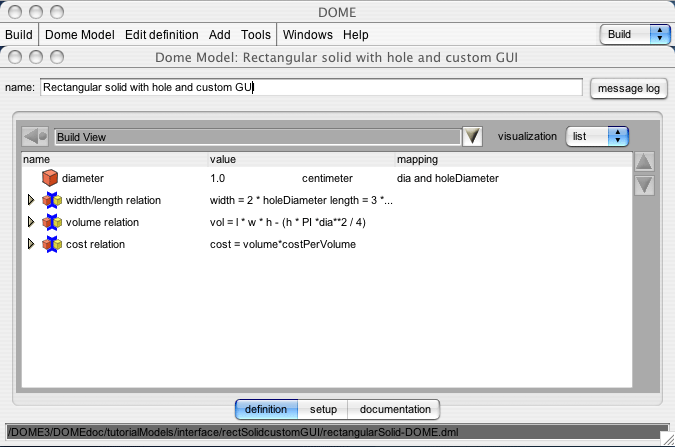This screenshot has height=447, width=675.
Task: Open the visualization list dropdown
Action: tap(597, 137)
